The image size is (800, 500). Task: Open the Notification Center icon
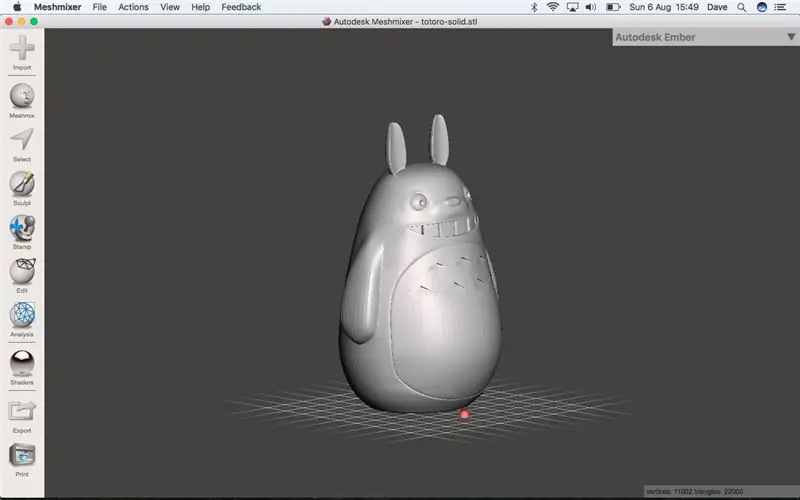[x=780, y=7]
